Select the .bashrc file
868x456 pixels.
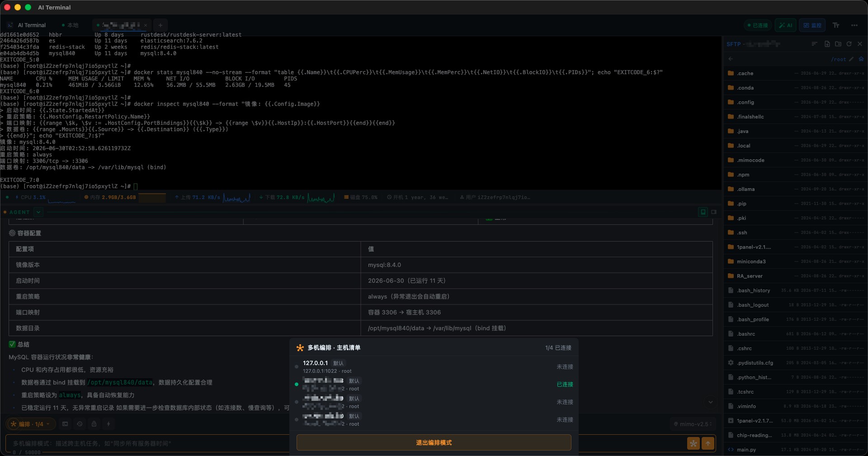[x=795, y=334]
